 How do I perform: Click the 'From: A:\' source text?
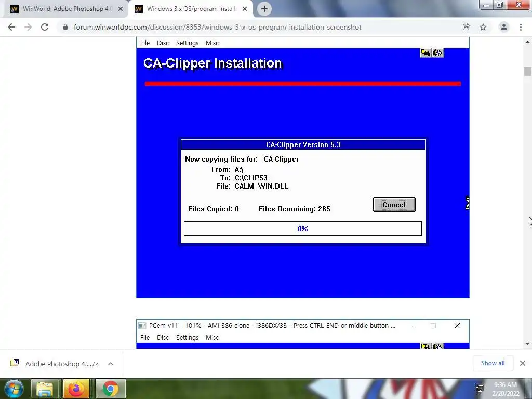(228, 169)
